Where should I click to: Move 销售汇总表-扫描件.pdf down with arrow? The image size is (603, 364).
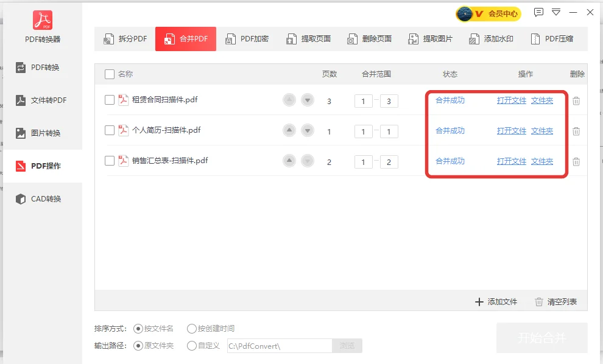coord(307,161)
